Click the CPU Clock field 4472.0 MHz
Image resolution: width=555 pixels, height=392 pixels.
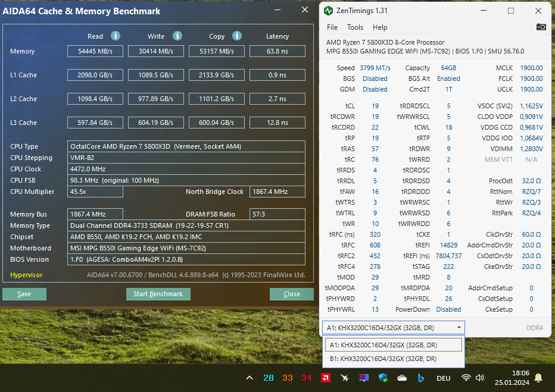(x=186, y=169)
